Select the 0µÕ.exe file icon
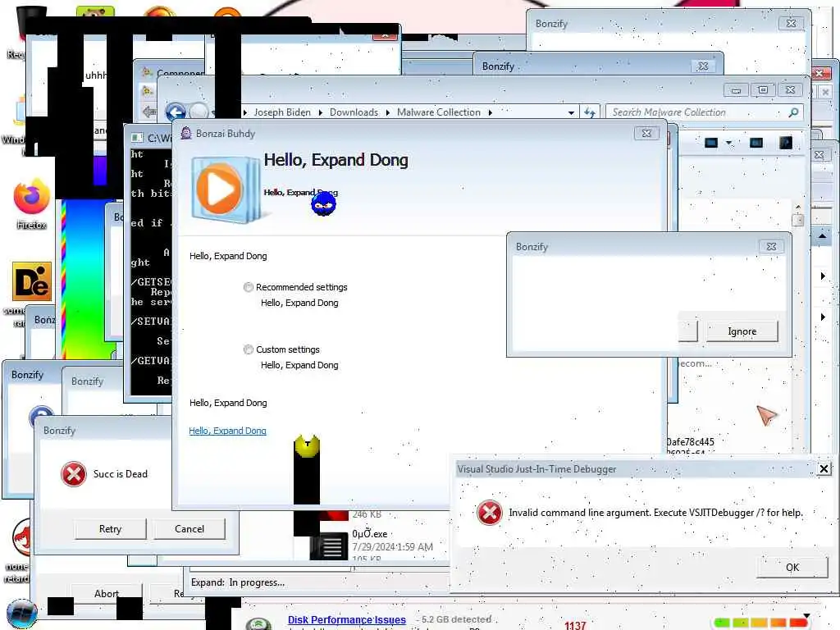This screenshot has height=630, width=840. (328, 546)
